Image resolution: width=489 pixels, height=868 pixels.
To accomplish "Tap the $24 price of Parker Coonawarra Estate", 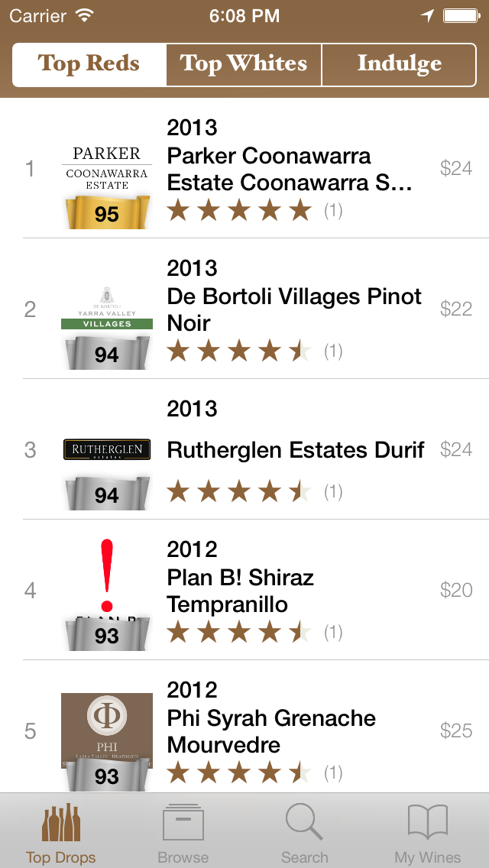I will pos(456,168).
